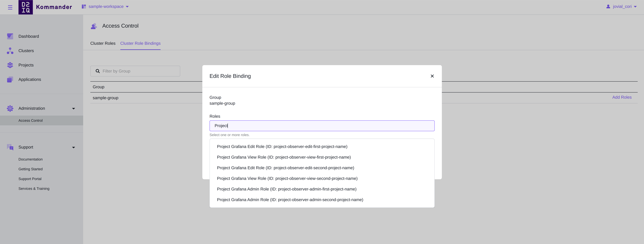Open the jovial_cori user menu
This screenshot has height=244, width=644.
[621, 7]
